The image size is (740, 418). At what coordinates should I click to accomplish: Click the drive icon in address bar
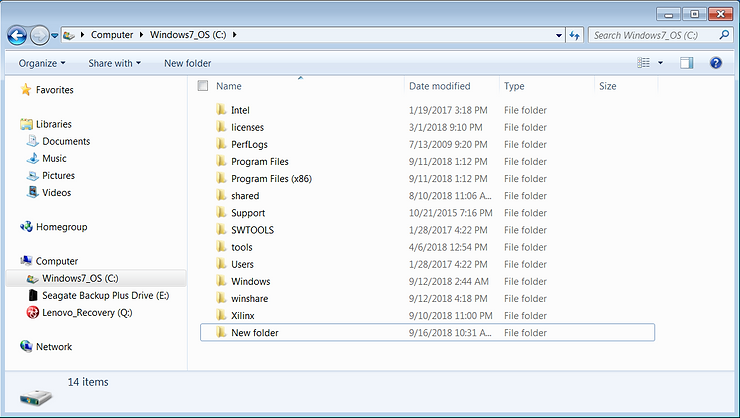69,35
